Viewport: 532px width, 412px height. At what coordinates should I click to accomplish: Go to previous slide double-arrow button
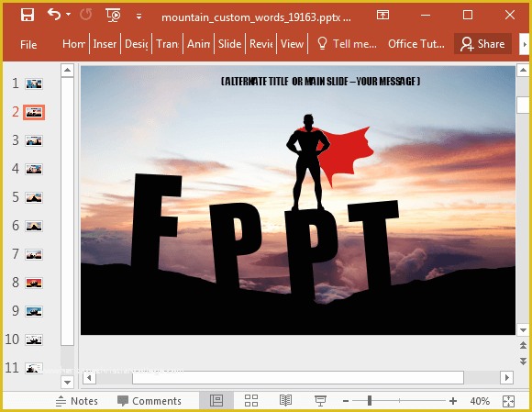[x=523, y=346]
